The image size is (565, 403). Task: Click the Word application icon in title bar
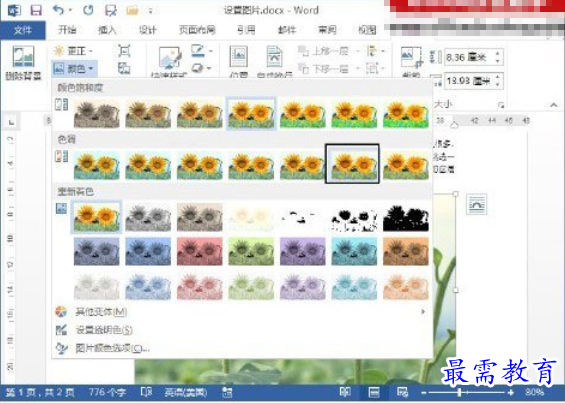[14, 10]
